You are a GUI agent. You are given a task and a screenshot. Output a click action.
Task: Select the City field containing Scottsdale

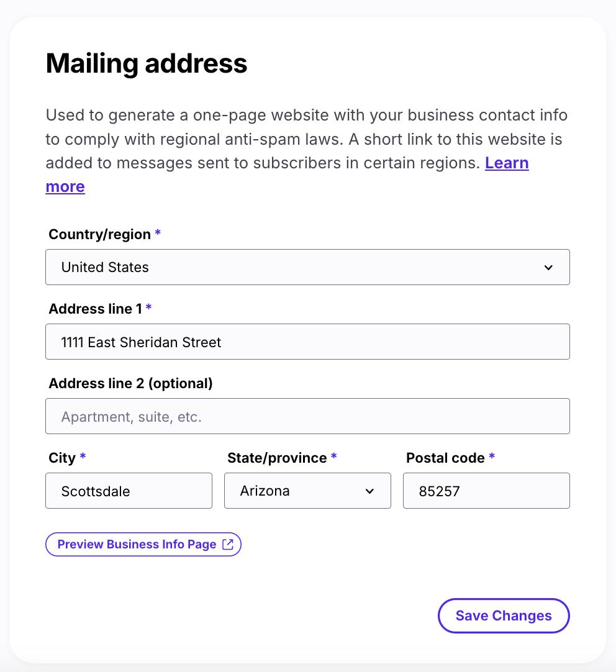(x=129, y=491)
